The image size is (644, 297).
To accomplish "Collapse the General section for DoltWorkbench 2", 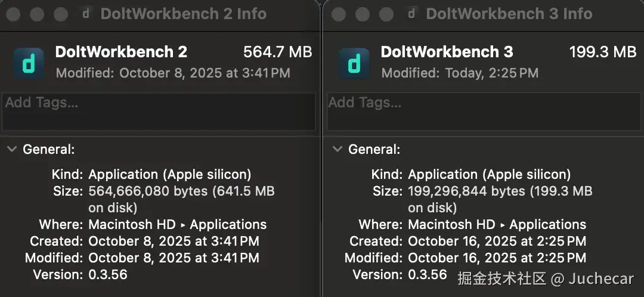I will tap(12, 149).
